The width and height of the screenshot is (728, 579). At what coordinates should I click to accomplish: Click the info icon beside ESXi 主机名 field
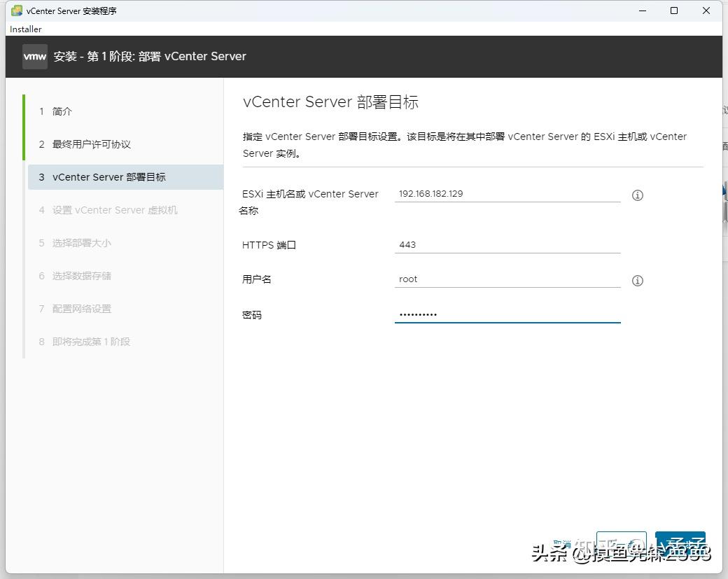click(637, 195)
